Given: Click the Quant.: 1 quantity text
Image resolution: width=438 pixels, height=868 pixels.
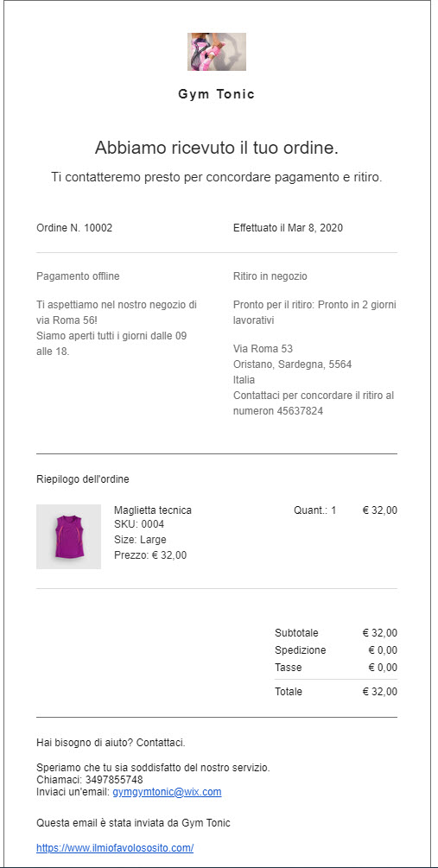Looking at the screenshot, I should 315,510.
